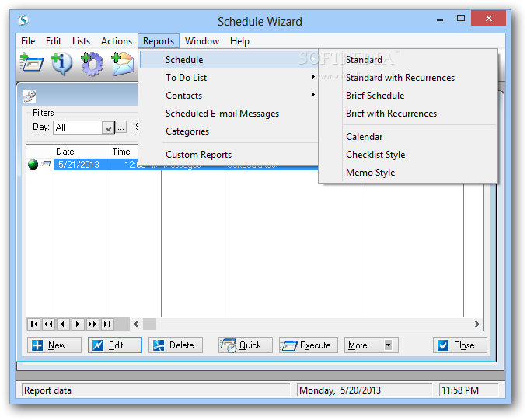527x420 pixels.
Task: Go to next record in navigator
Action: (x=78, y=324)
